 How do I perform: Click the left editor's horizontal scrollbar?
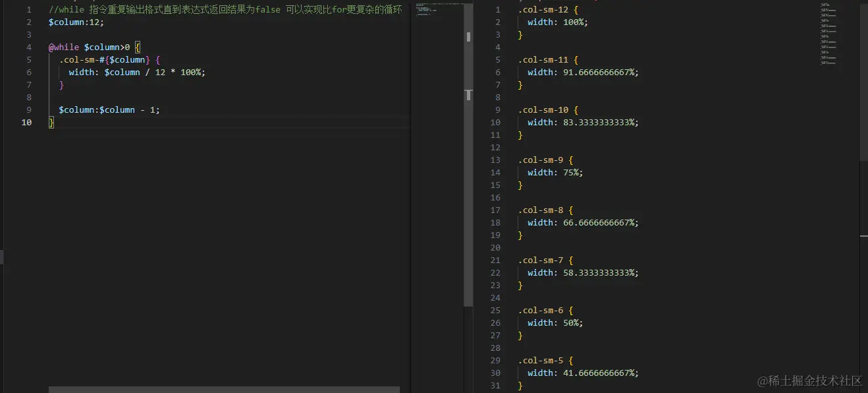click(x=224, y=389)
